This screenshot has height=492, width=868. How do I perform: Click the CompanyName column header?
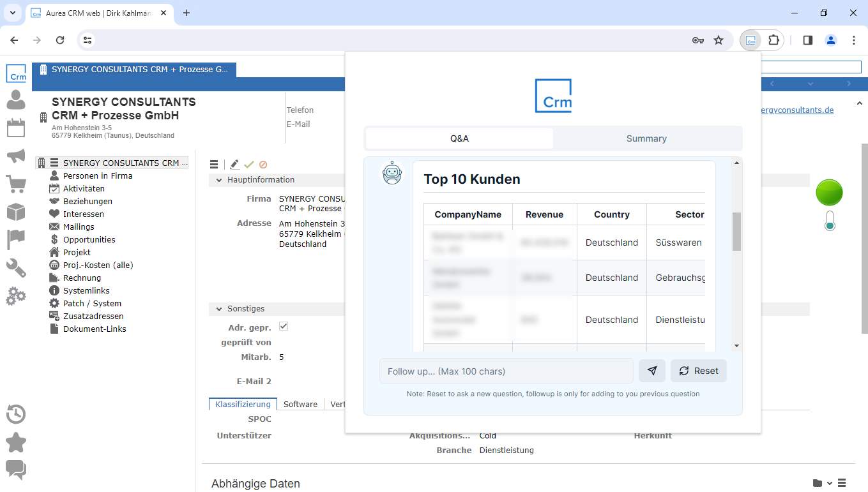(x=468, y=214)
